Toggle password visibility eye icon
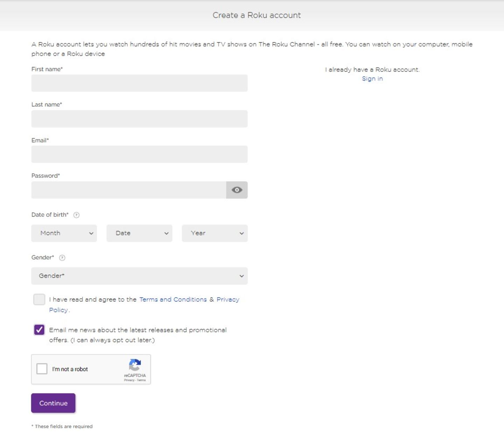 [x=237, y=190]
